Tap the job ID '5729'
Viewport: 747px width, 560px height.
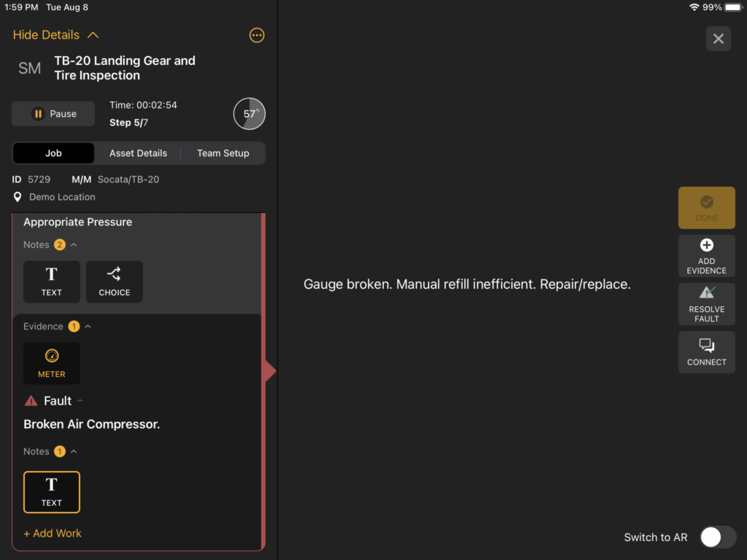click(39, 179)
